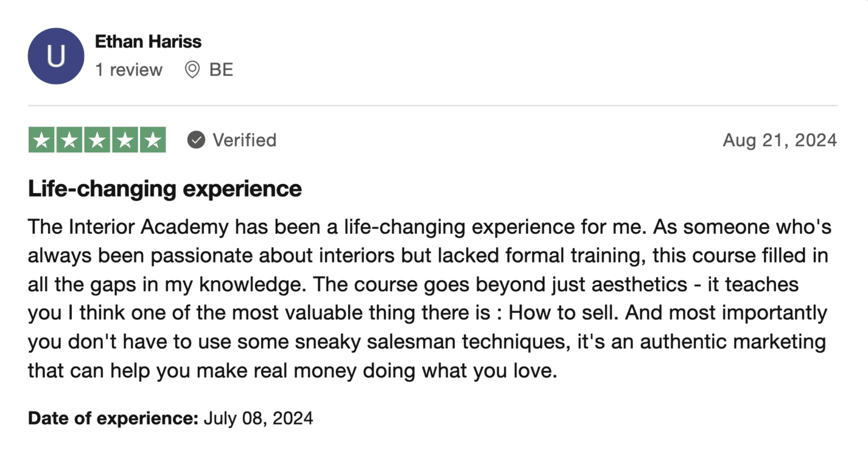Click the "1 review" count text
This screenshot has height=450, width=868.
click(x=129, y=70)
